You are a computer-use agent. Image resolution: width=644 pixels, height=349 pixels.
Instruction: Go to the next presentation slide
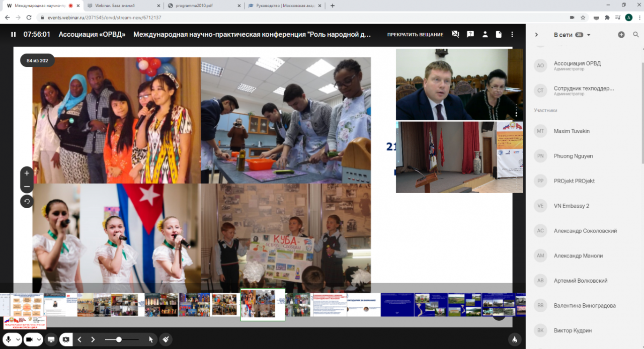[x=93, y=339]
